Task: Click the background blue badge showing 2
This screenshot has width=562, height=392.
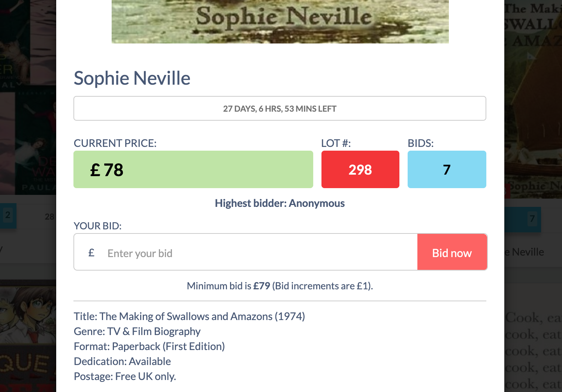Action: click(x=7, y=215)
